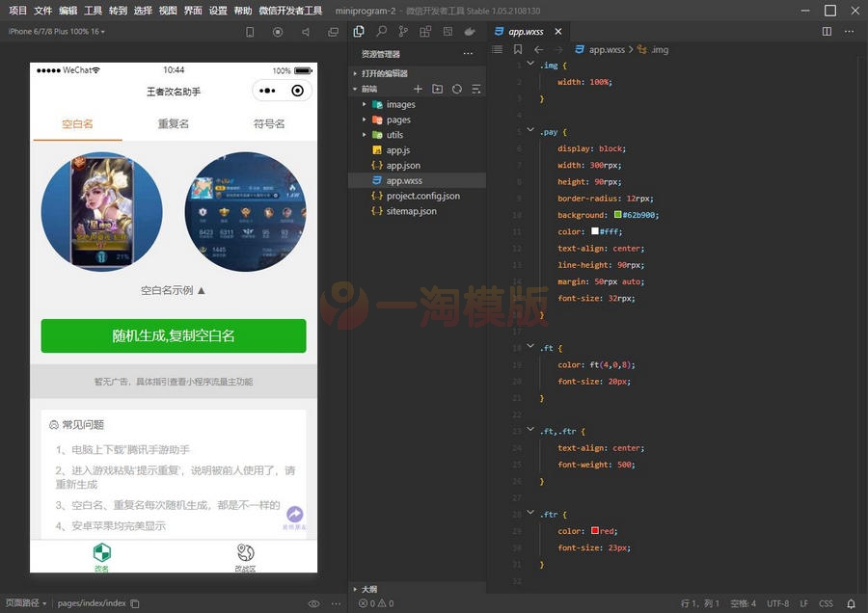Click the new file icon beside 前端
868x613 pixels.
point(418,89)
